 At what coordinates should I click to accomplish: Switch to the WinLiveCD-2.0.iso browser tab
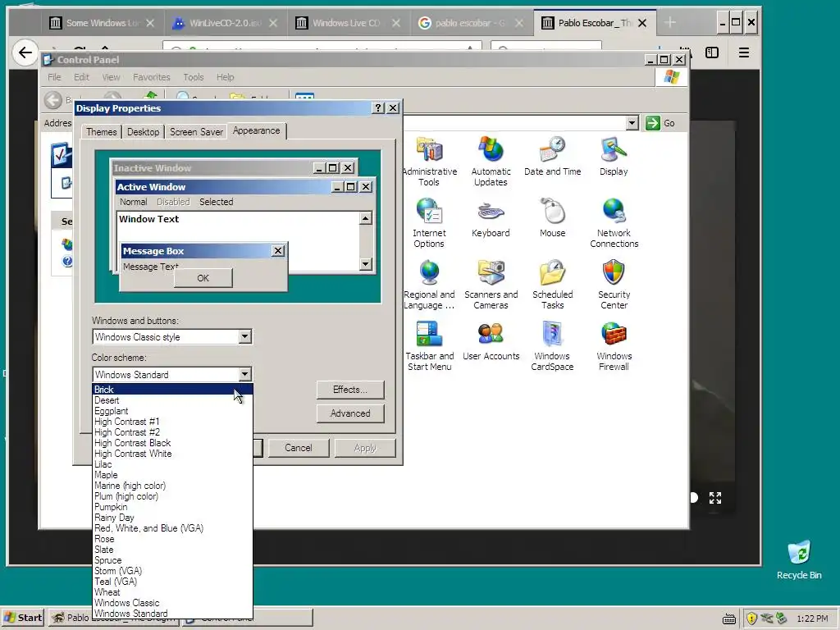click(x=225, y=23)
